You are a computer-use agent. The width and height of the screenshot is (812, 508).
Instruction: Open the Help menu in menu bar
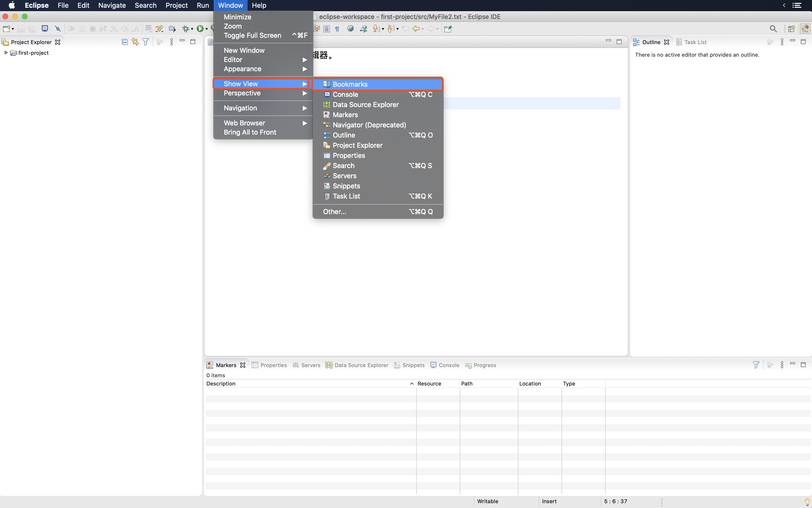coord(259,5)
